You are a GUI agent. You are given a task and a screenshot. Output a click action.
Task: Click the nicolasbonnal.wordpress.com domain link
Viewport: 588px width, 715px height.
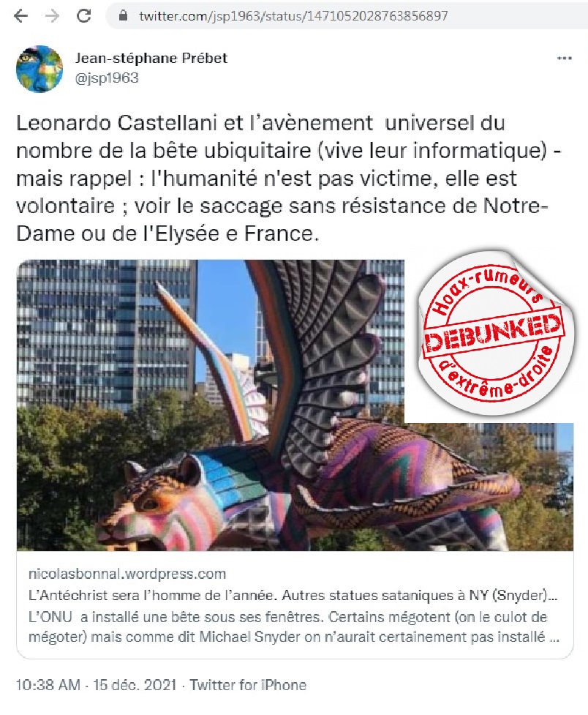pyautogui.click(x=127, y=574)
